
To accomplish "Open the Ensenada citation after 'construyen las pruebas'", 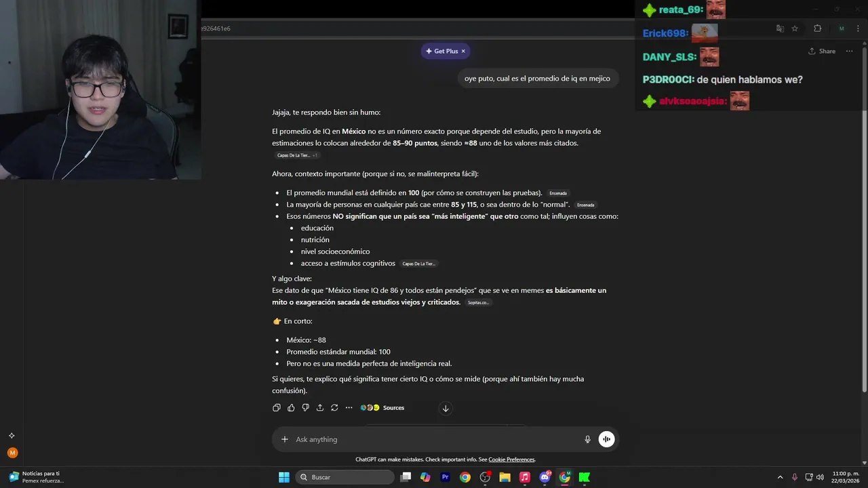I will pyautogui.click(x=558, y=193).
